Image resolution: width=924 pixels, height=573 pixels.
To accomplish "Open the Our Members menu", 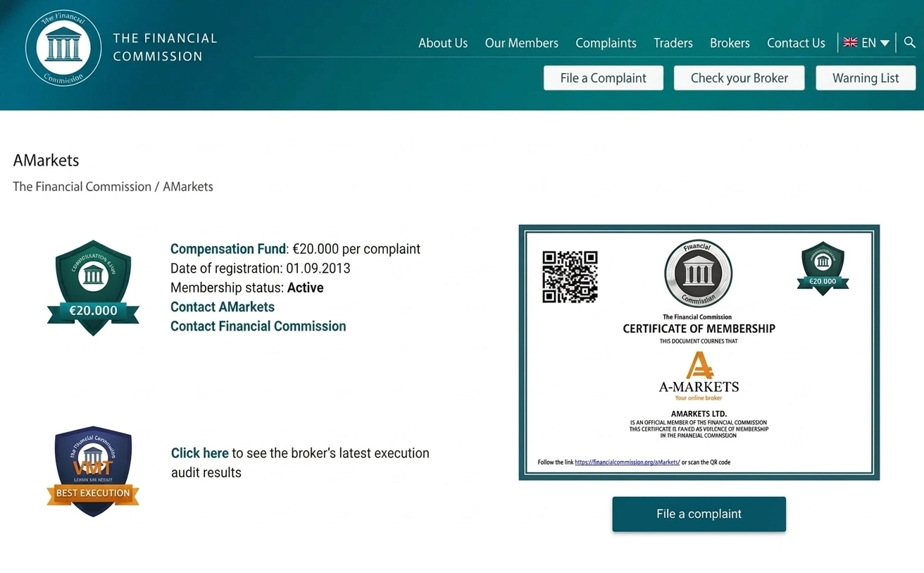I will [x=521, y=43].
